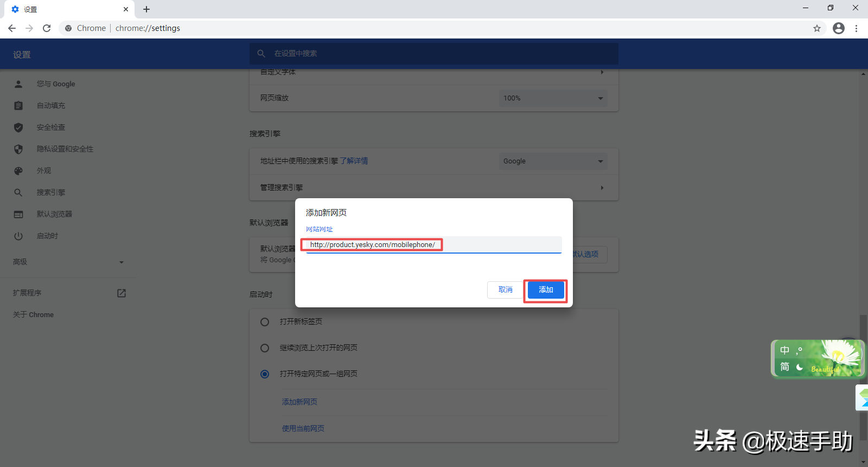Click the shield icon for 安全检查
This screenshot has width=868, height=467.
tap(18, 128)
